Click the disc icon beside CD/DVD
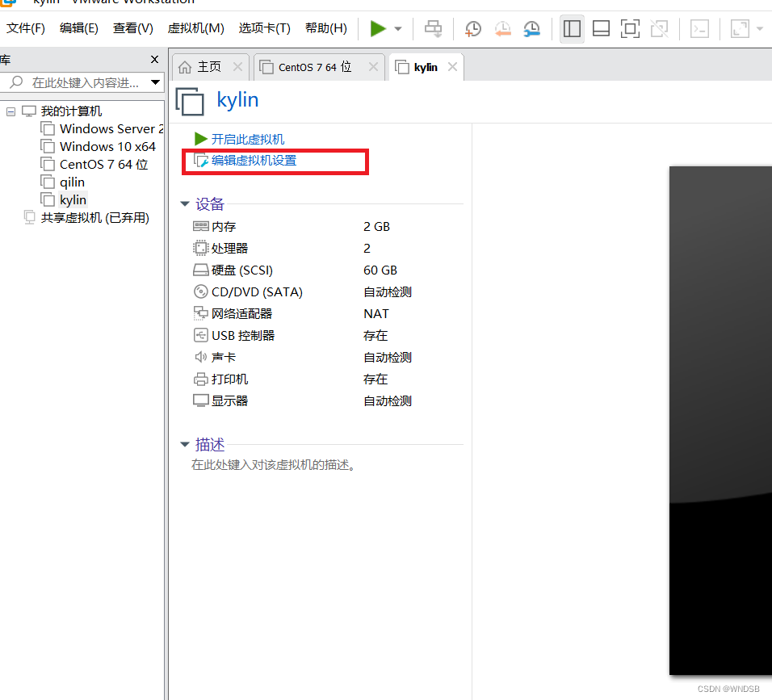This screenshot has height=700, width=772. tap(201, 291)
